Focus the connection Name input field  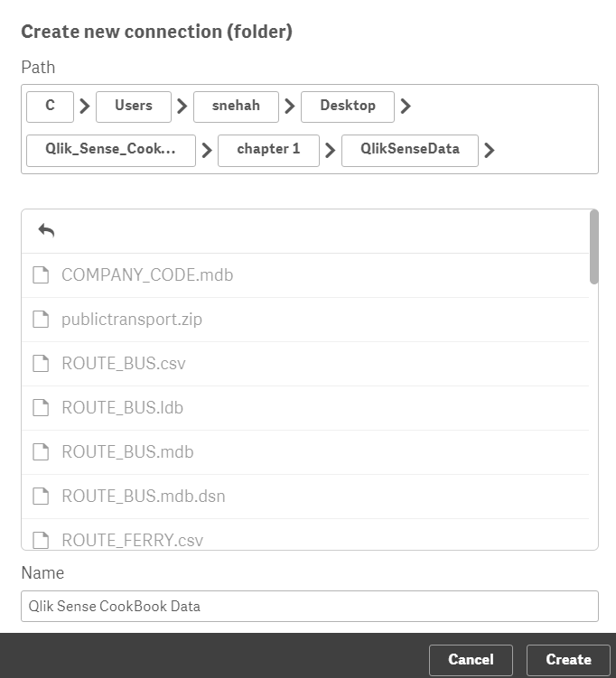[x=310, y=606]
